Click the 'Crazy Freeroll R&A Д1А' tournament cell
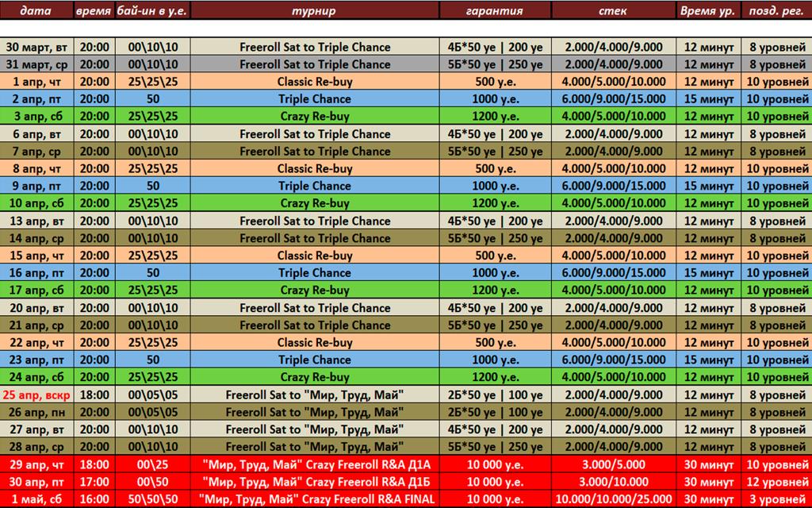 pyautogui.click(x=315, y=464)
